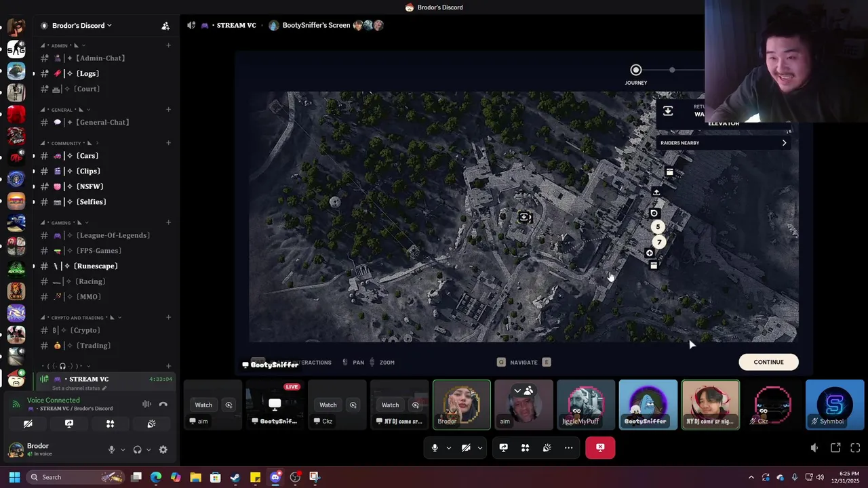
Task: Disconnect from voice in Voice Connected panel
Action: (163, 404)
